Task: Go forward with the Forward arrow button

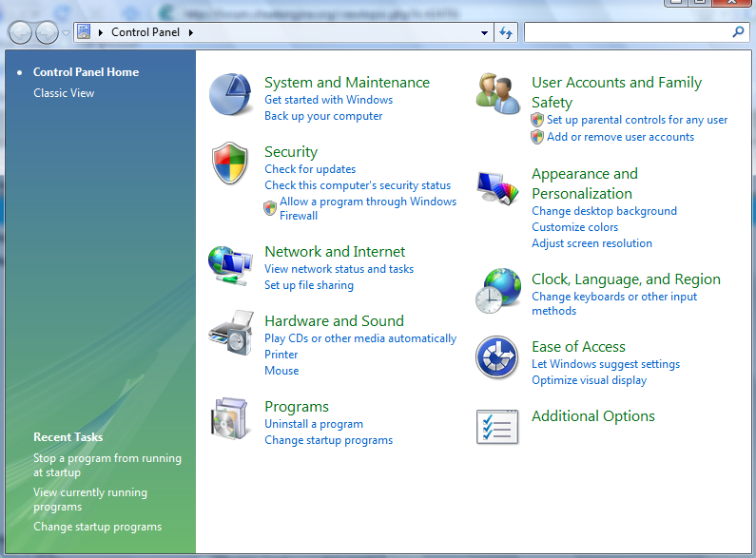Action: tap(47, 32)
